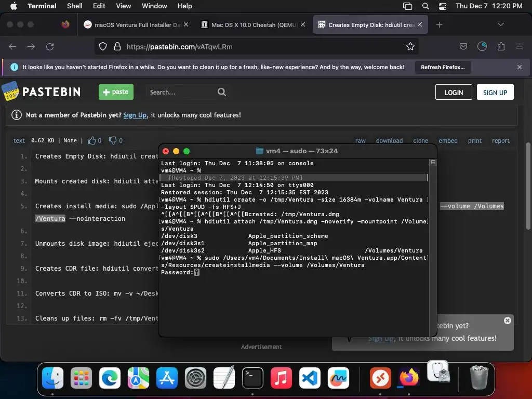Dismiss the Firefox refresh notification bar

point(520,67)
